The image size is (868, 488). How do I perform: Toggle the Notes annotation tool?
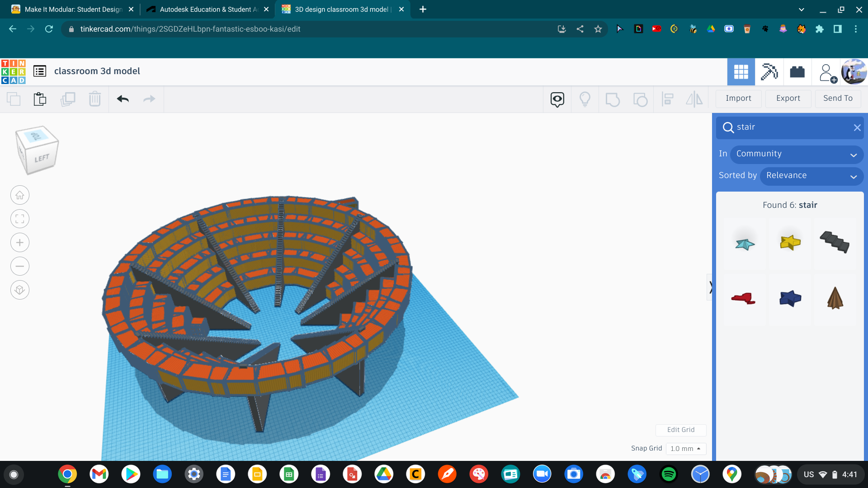[x=557, y=99]
